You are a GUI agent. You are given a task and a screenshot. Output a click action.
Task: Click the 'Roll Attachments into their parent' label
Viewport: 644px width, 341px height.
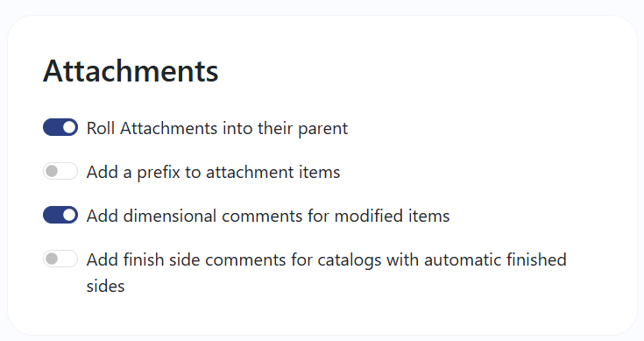(x=217, y=128)
